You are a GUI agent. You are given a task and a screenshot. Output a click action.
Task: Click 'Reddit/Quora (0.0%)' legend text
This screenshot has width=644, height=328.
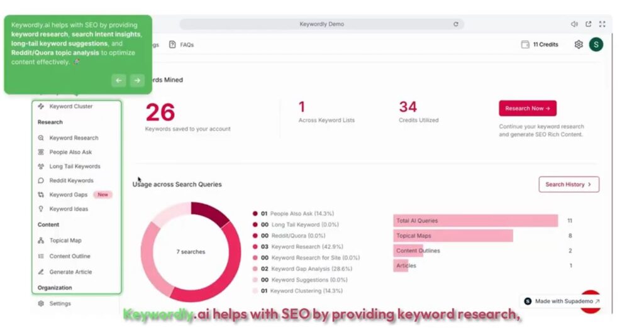point(299,236)
